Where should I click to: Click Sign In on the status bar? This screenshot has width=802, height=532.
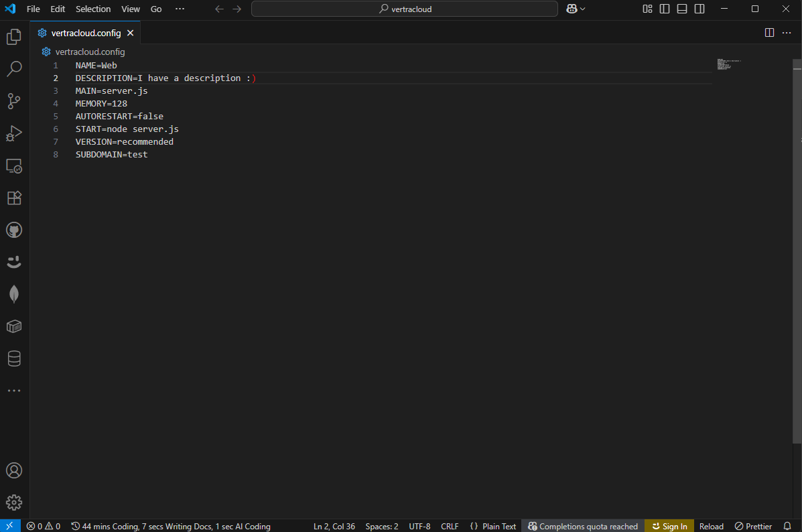pos(669,526)
